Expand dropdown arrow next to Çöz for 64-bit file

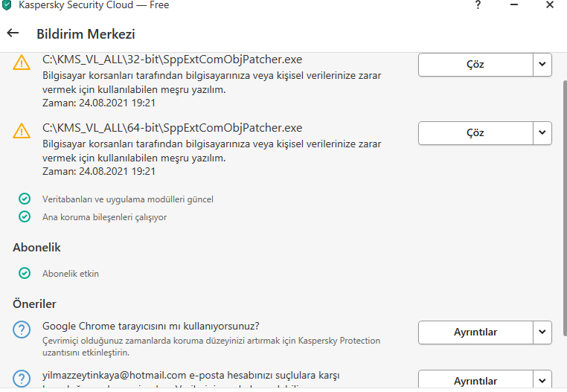[x=542, y=133]
